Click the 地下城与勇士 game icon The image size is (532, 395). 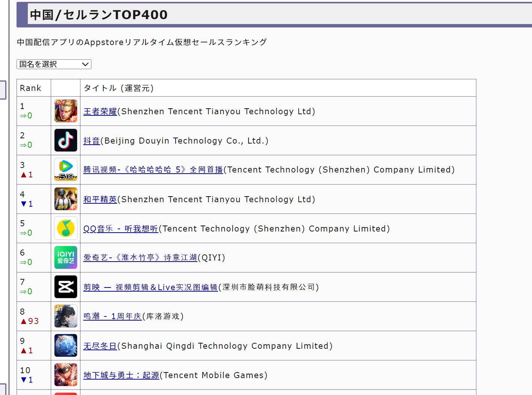(66, 375)
